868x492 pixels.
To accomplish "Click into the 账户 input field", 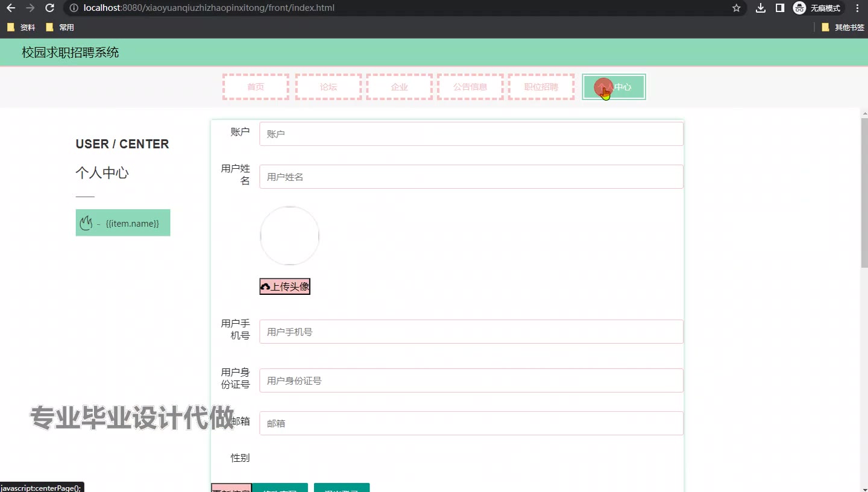I will tap(471, 134).
